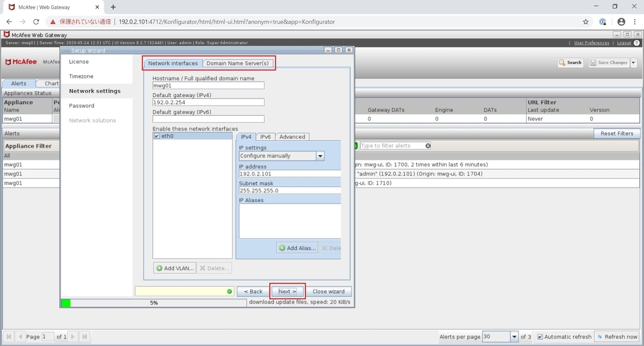644x346 pixels.
Task: Toggle the eth0 interface checkbox
Action: pyautogui.click(x=157, y=136)
